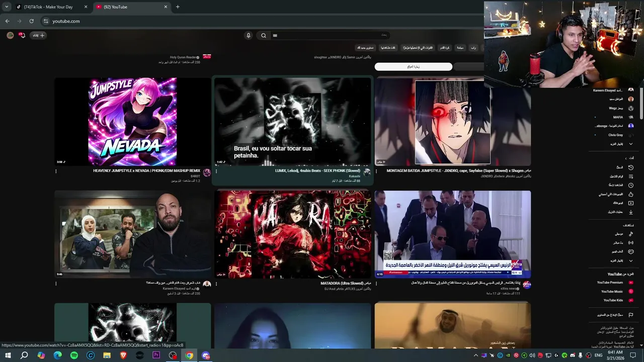
Task: Open Premiere Pro from the taskbar
Action: [x=156, y=355]
